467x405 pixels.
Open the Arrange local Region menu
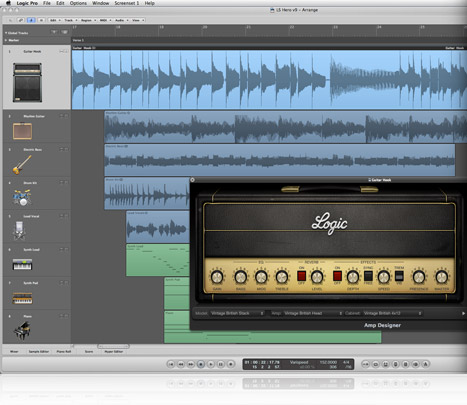(88, 20)
